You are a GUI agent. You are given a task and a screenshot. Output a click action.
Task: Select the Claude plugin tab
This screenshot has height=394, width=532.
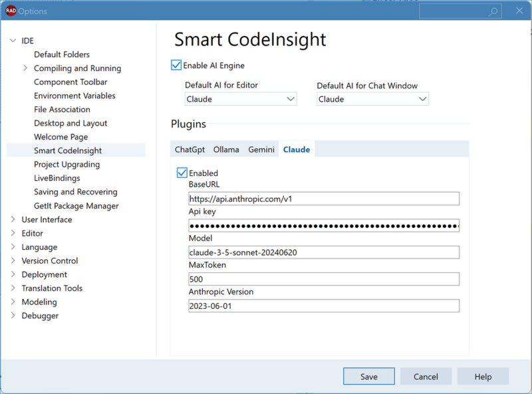coord(297,149)
